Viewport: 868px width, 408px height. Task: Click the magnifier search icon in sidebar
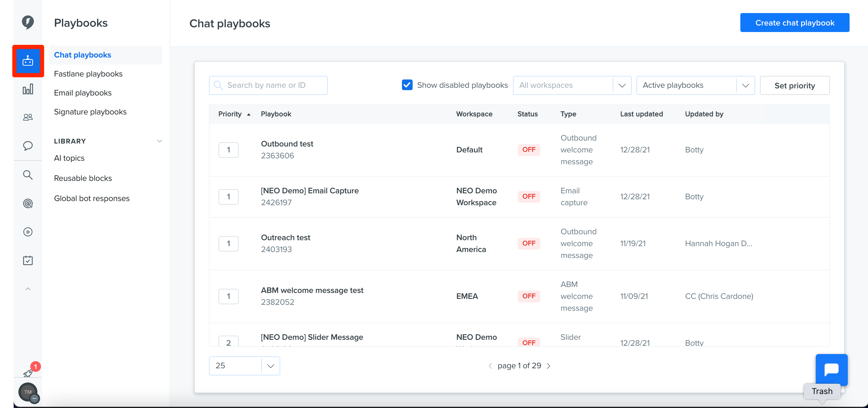coord(28,175)
